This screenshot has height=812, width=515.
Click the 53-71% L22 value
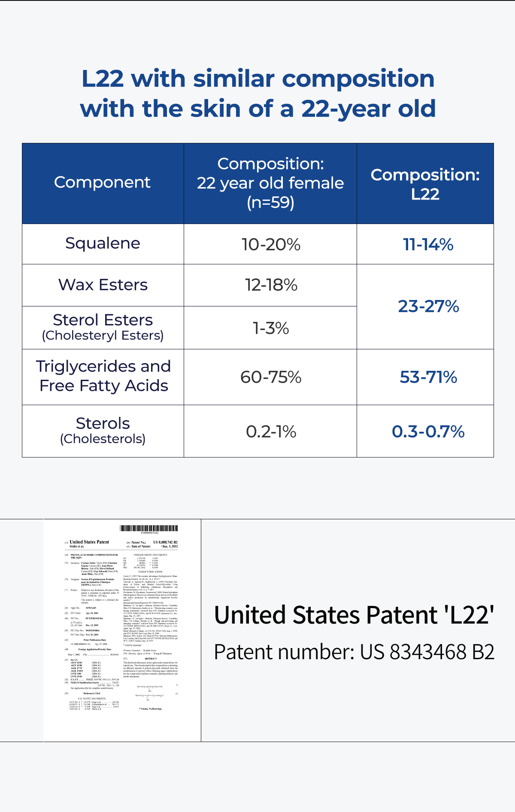tap(428, 377)
